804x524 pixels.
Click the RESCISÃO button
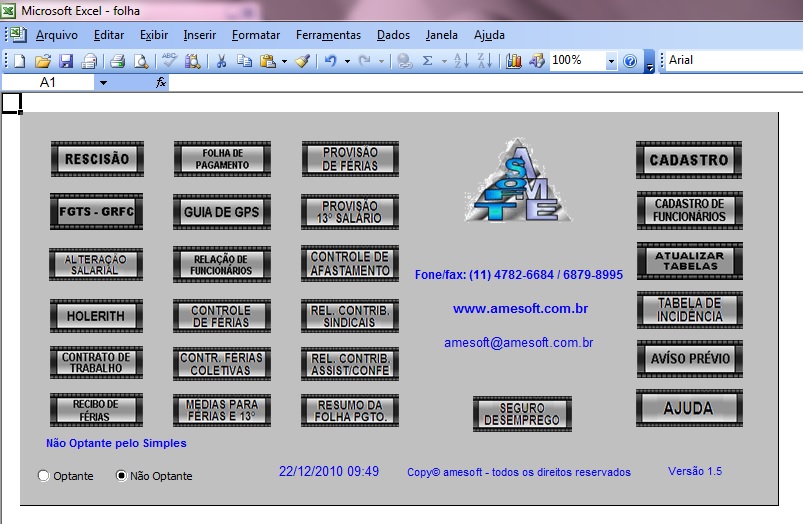click(97, 159)
